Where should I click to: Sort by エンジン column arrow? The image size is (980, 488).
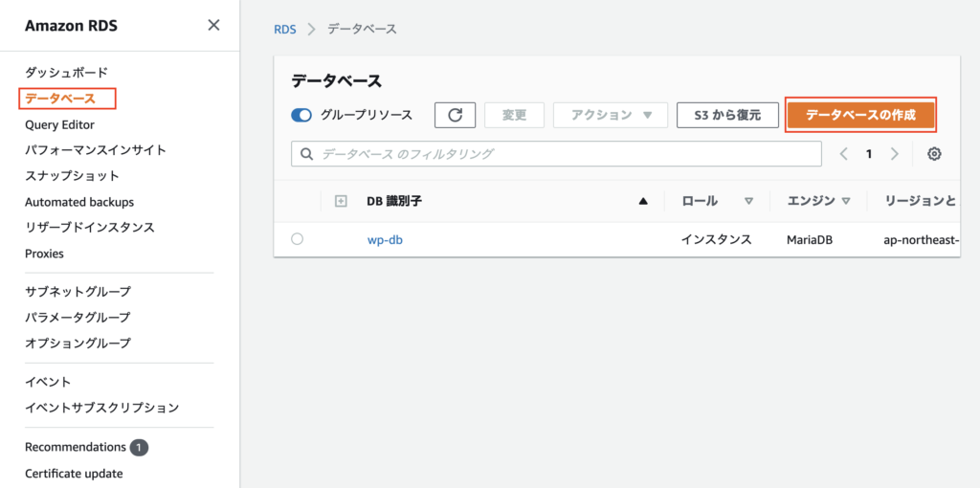tap(845, 201)
